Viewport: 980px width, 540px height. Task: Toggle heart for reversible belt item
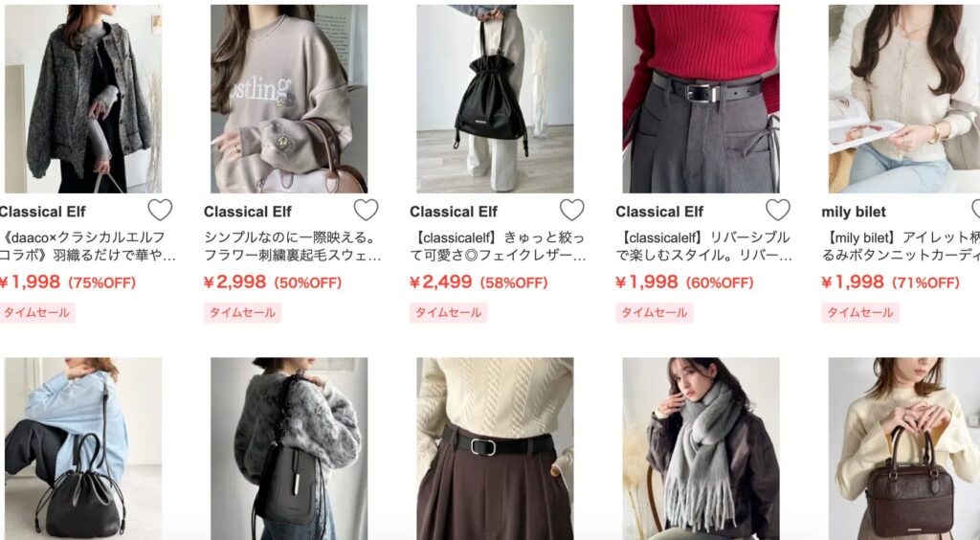pos(777,210)
